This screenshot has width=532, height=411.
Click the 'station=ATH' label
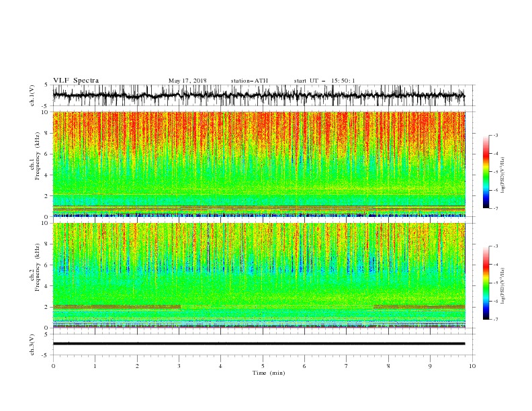coord(249,81)
